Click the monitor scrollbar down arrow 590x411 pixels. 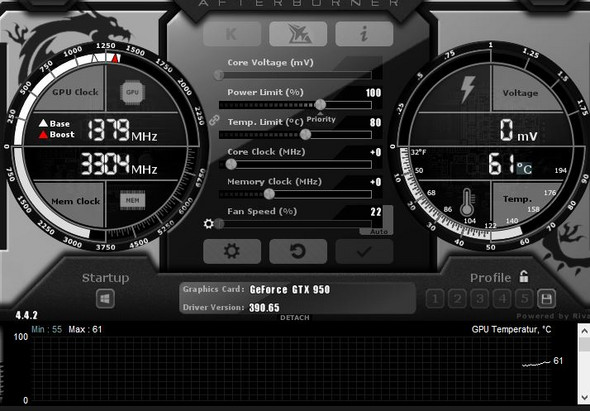pyautogui.click(x=584, y=397)
